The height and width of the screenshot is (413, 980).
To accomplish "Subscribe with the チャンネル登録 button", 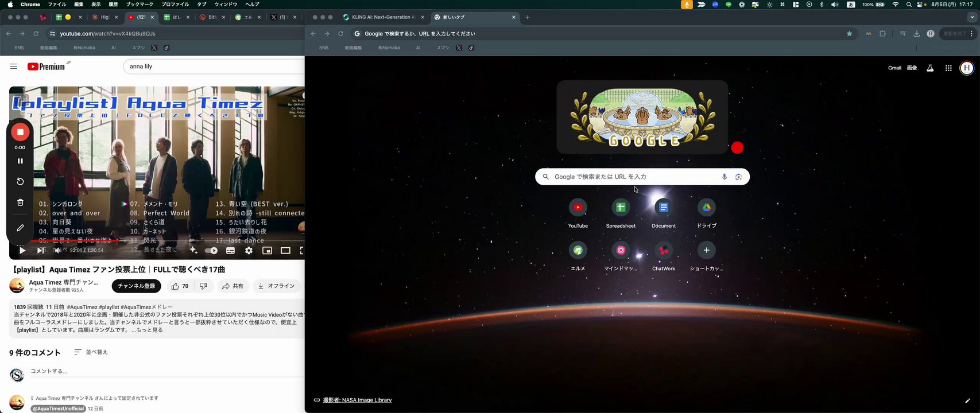I will click(x=137, y=286).
